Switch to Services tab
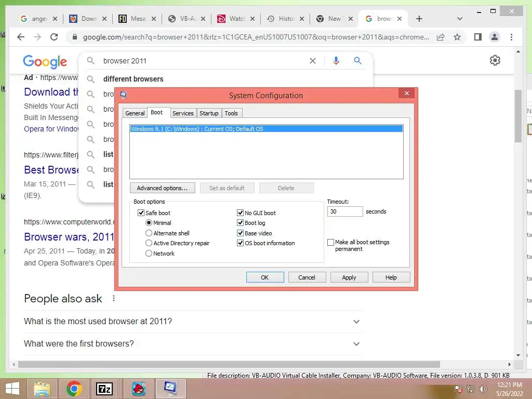This screenshot has width=532, height=399. click(x=183, y=113)
